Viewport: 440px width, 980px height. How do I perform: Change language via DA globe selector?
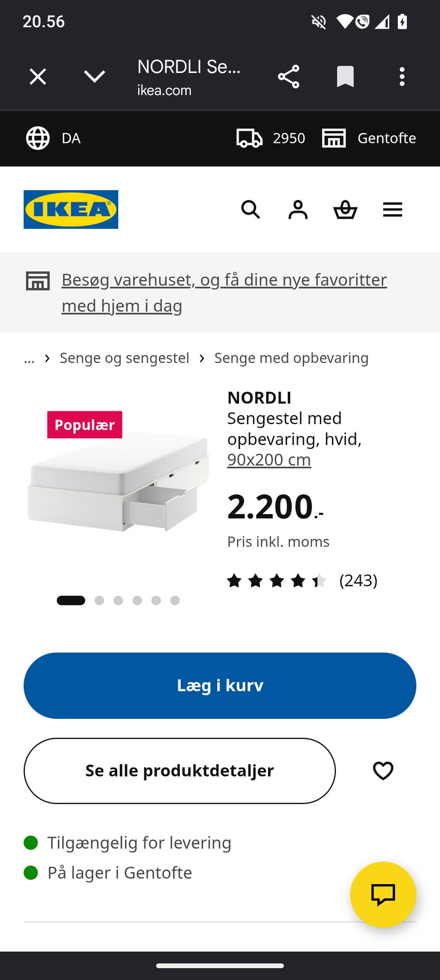[53, 138]
